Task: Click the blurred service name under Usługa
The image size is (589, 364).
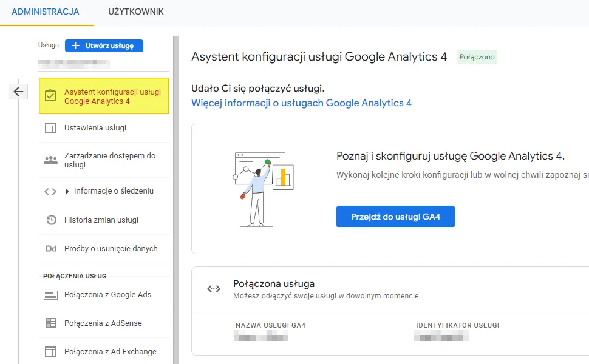Action: (x=73, y=64)
